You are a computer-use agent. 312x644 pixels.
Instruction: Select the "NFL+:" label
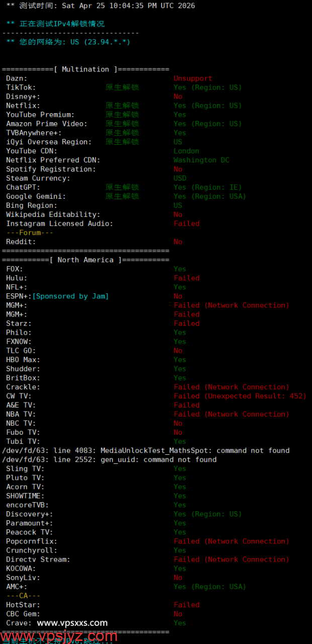17,287
